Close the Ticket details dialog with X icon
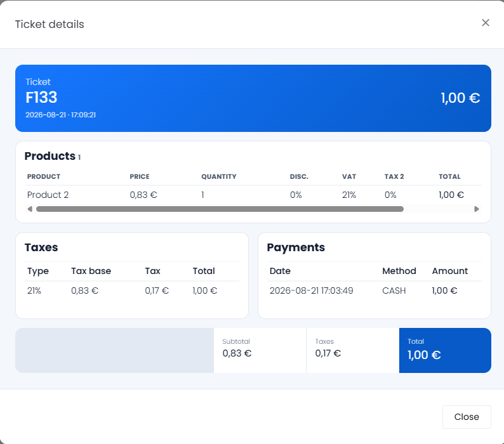Image resolution: width=504 pixels, height=444 pixels. coord(486,23)
